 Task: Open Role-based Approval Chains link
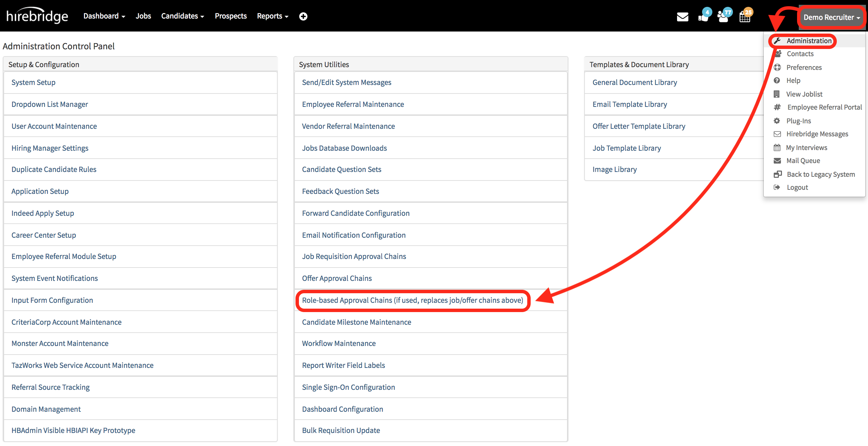coord(412,300)
